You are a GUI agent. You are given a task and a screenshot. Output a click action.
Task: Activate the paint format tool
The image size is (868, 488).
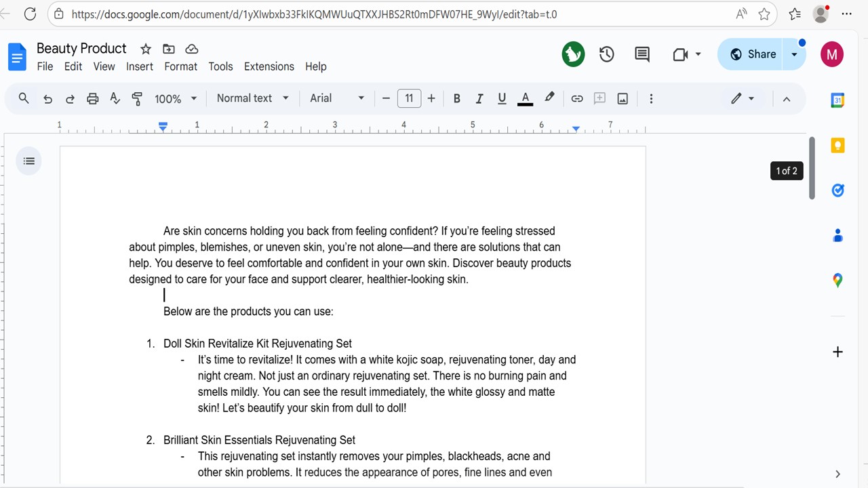[137, 99]
